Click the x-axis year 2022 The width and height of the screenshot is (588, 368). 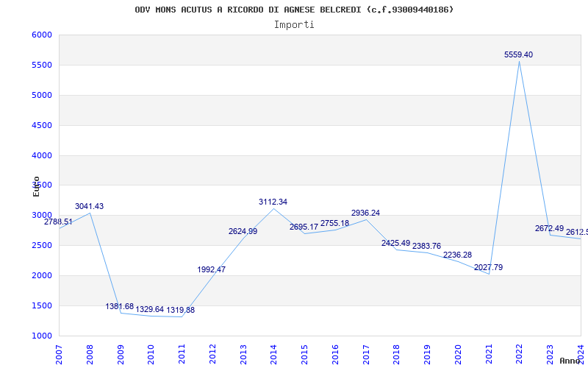pyautogui.click(x=520, y=355)
